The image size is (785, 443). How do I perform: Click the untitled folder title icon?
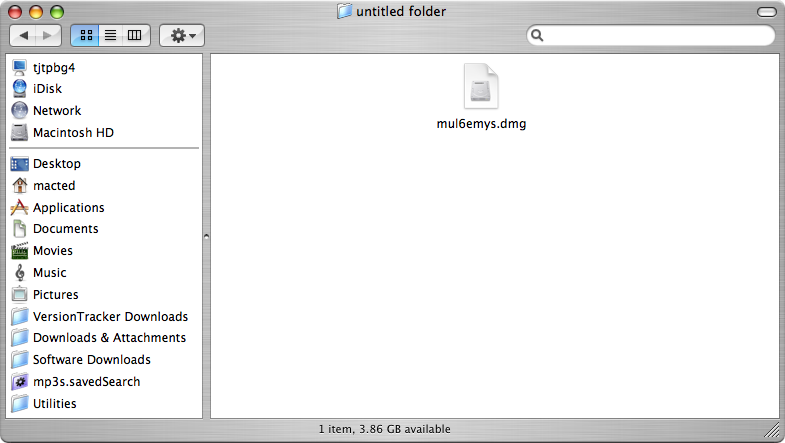[x=344, y=11]
